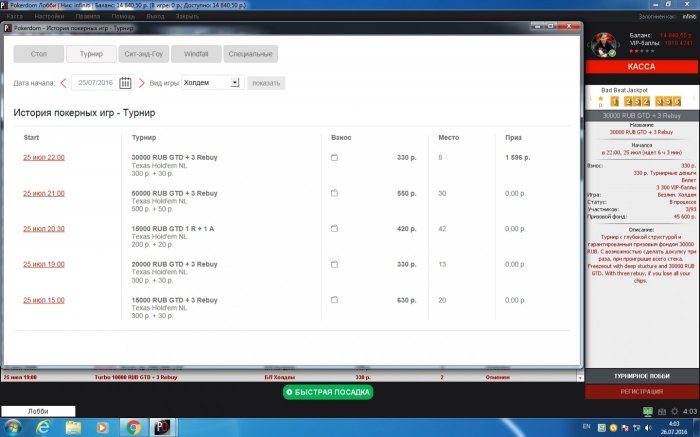Viewport: 700px width, 437px height.
Task: Click the volume speaker tray icon
Action: pos(647,428)
